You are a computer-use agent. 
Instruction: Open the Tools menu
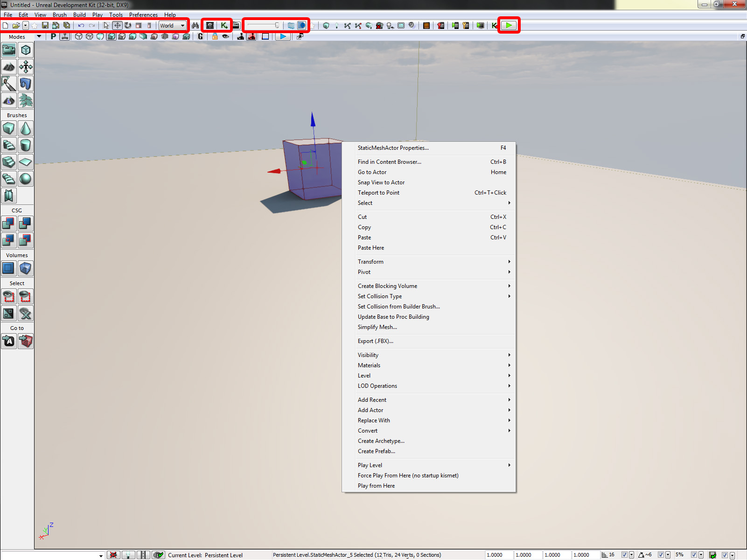[x=116, y=15]
